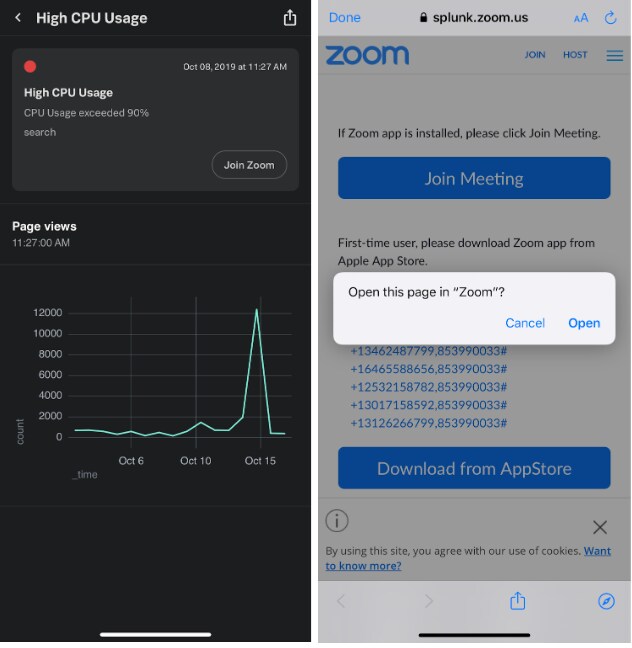Screen dimensions: 632x648
Task: Tap the cookie info circle icon
Action: pos(337,521)
